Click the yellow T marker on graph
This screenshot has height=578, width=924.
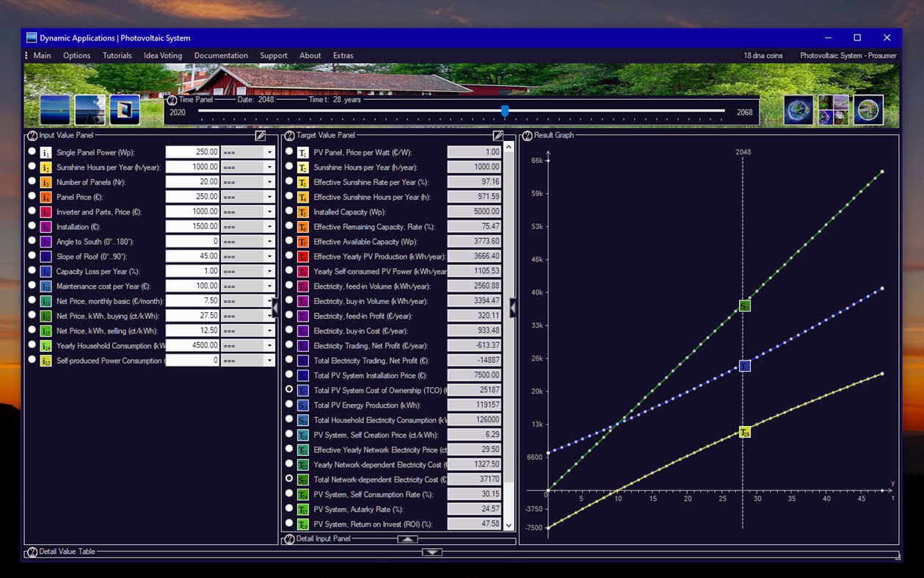coord(744,432)
